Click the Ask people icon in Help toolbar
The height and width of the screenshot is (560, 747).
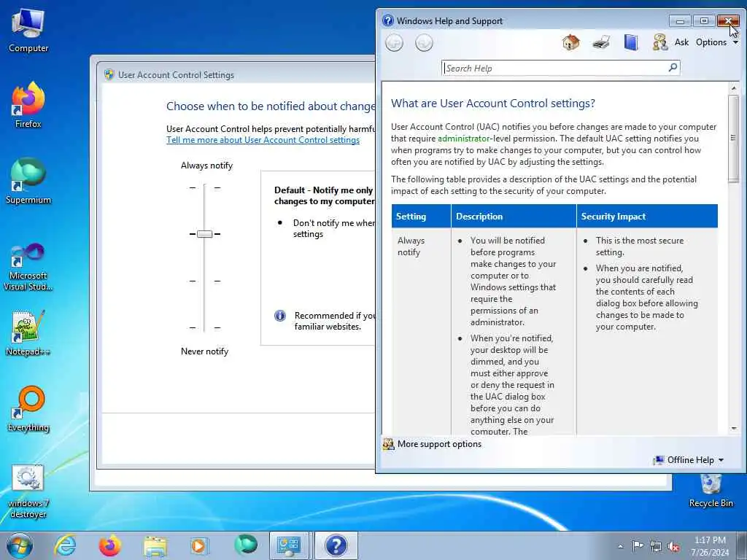point(659,42)
